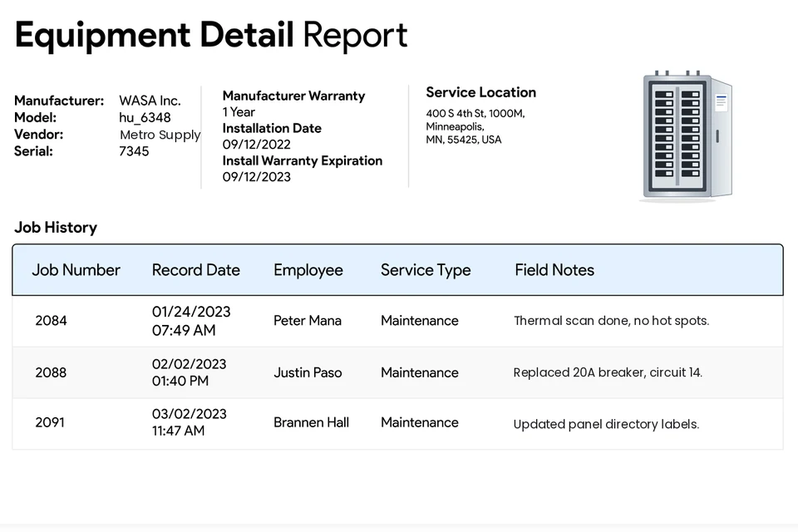Click Maintenance in job 2091 row
798x532 pixels.
click(420, 422)
